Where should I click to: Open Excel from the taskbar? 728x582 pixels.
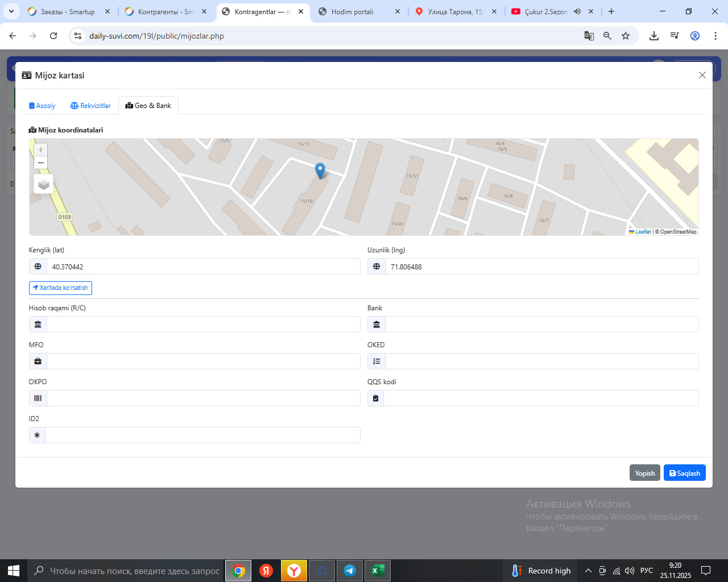point(377,571)
